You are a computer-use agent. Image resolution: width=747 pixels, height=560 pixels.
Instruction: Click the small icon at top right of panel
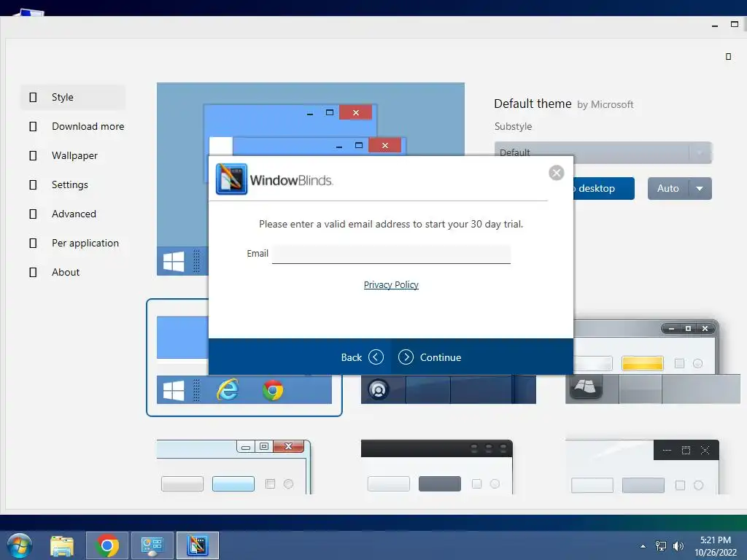[x=728, y=57]
